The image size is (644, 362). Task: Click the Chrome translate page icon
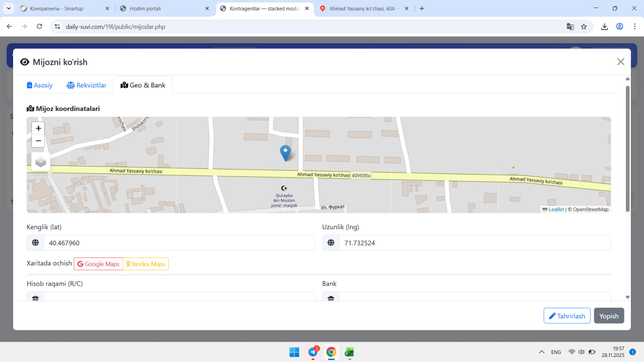(x=570, y=27)
